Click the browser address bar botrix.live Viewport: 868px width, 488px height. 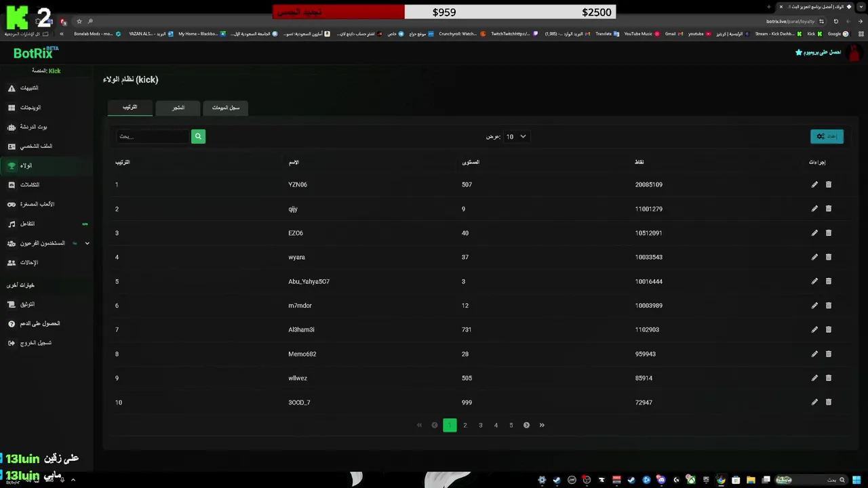(791, 22)
